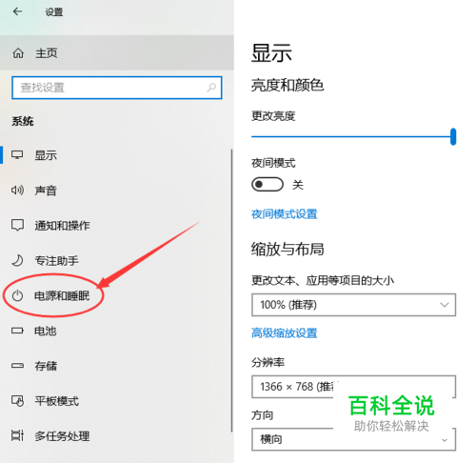Toggle the 夜间模式 switch

(268, 184)
